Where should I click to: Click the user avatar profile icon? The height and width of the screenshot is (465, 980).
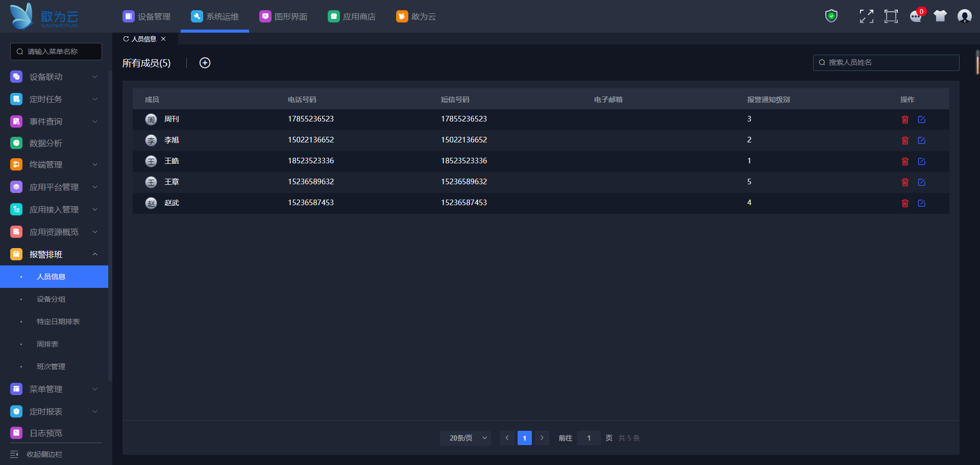coord(964,16)
